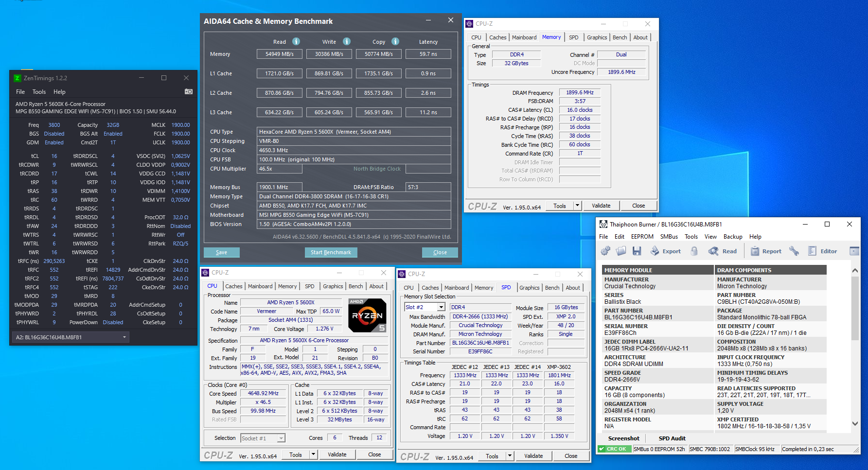The width and height of the screenshot is (868, 470).
Task: Open the Editor from Thaiphoon Burner toolbar
Action: tap(823, 251)
